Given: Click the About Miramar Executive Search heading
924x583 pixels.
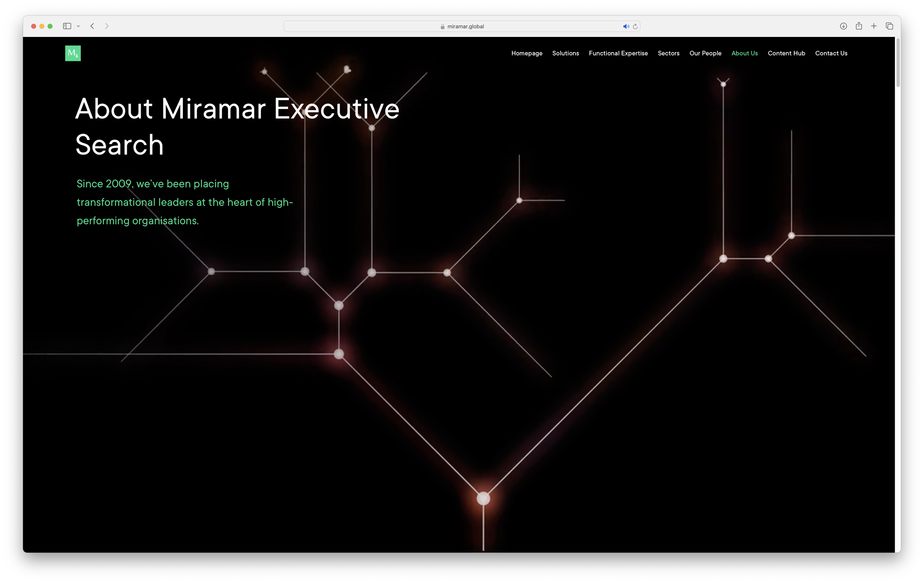Looking at the screenshot, I should (x=237, y=127).
